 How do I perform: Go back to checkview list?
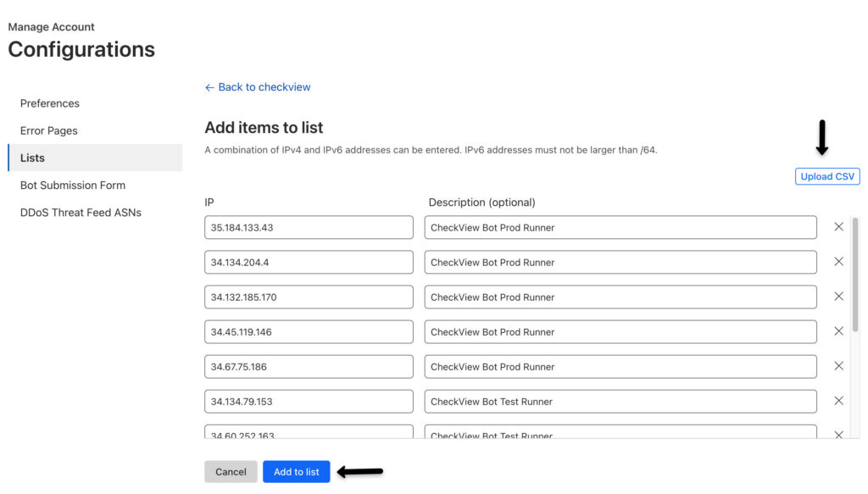pos(258,87)
